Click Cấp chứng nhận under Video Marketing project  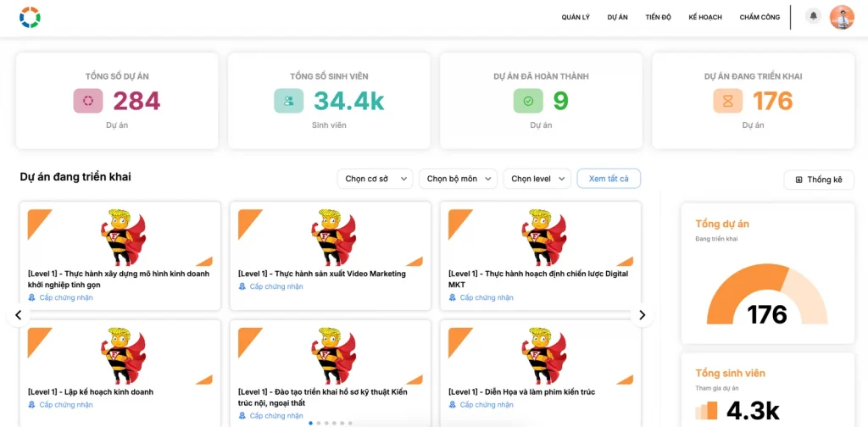click(x=276, y=286)
